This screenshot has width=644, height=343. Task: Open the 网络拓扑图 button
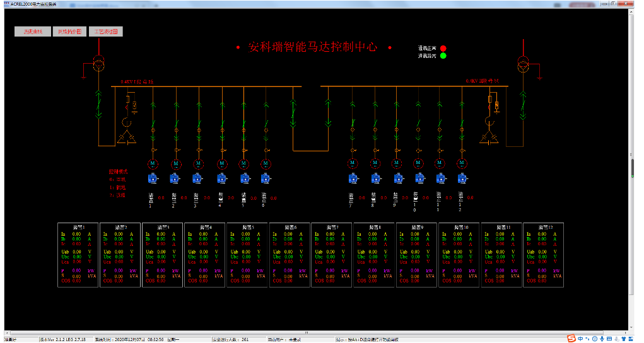(x=69, y=31)
